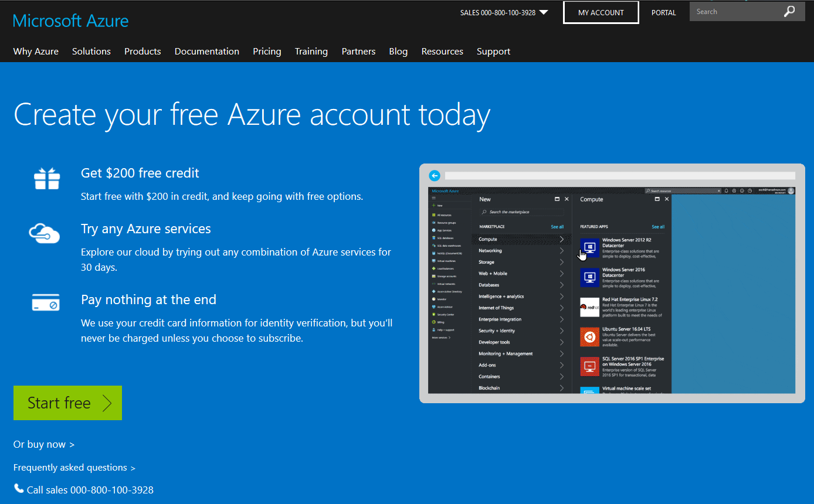Open the Documentation menu
The height and width of the screenshot is (504, 814).
point(207,52)
